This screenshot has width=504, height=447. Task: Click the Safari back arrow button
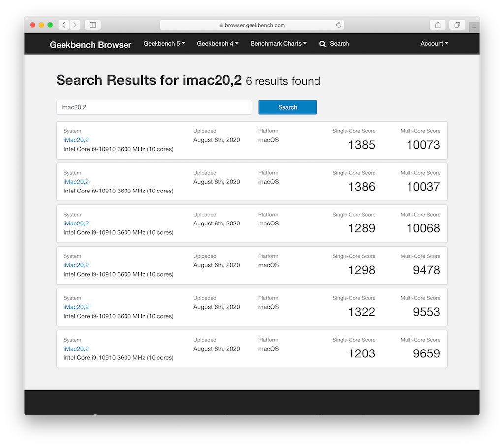point(63,25)
